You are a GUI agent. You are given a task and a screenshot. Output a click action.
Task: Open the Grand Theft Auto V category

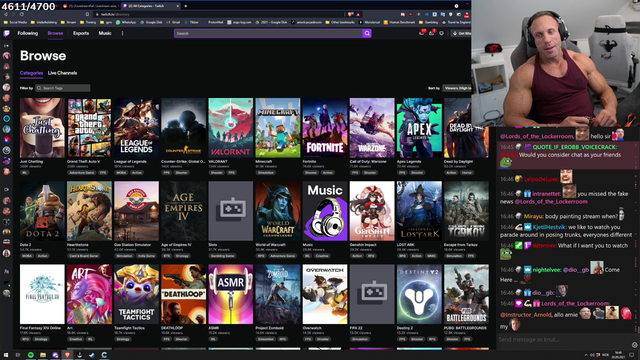point(89,128)
